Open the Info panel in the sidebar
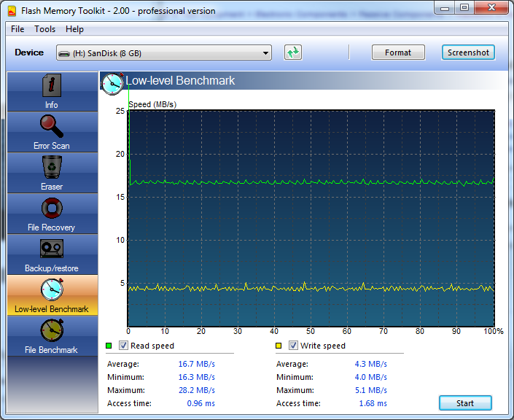The image size is (514, 420). (x=51, y=92)
